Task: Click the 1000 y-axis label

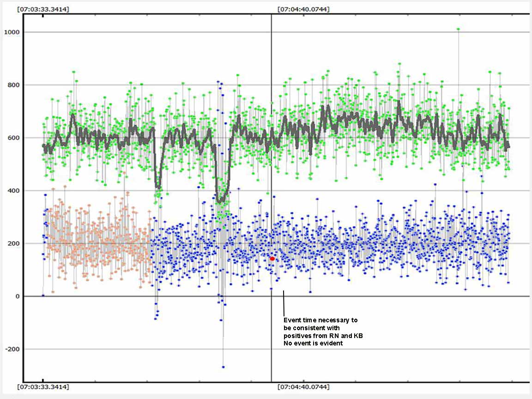Action: coord(11,32)
